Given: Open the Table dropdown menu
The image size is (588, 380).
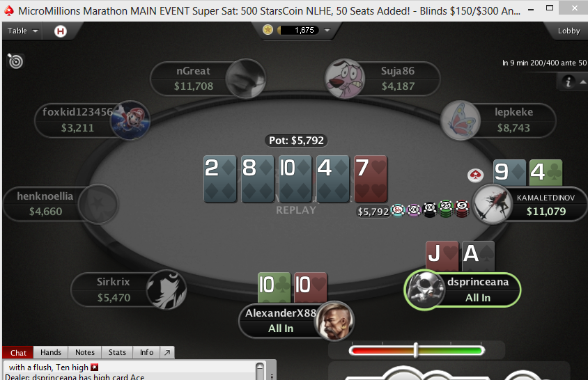Looking at the screenshot, I should 22,31.
